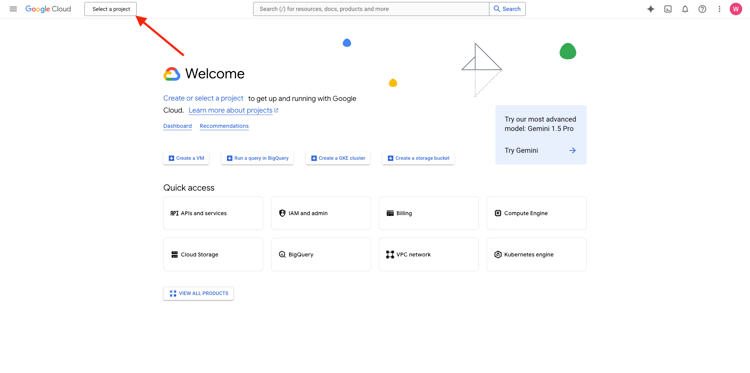Open VPC network quick access card
The width and height of the screenshot is (750, 373).
(429, 255)
